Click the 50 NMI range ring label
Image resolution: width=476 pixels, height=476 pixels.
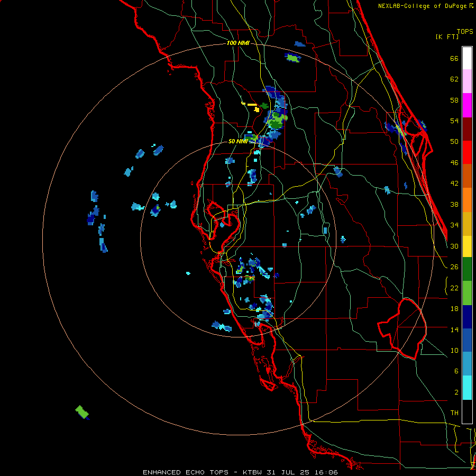pos(238,141)
